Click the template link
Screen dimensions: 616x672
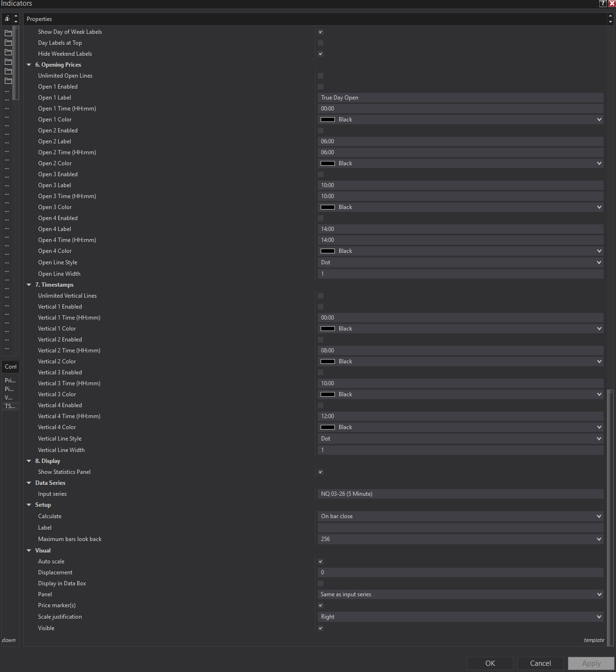tap(594, 640)
